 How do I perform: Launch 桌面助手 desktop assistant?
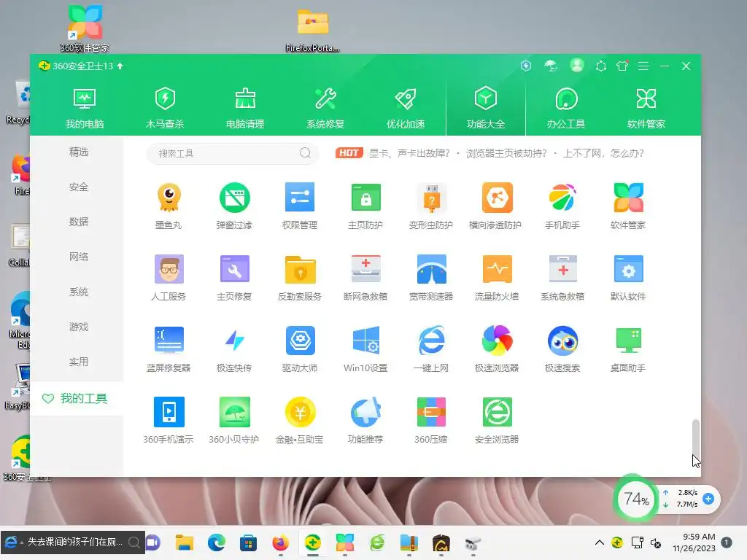(628, 349)
